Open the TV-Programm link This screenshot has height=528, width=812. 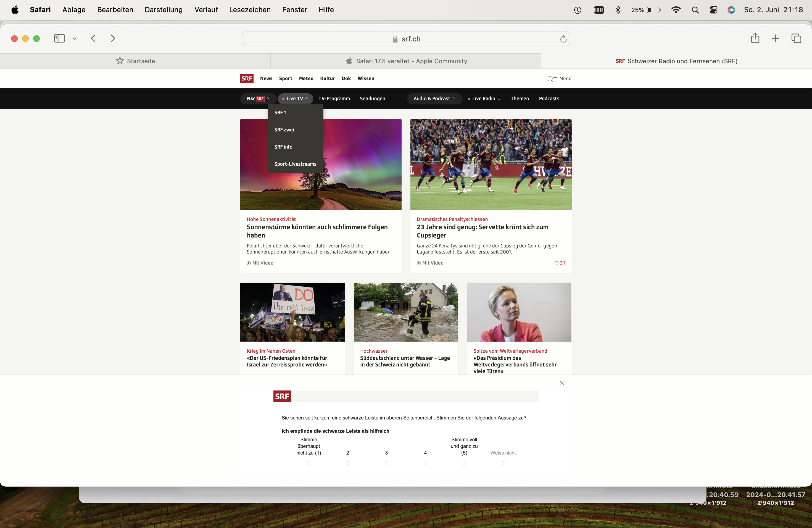[334, 99]
